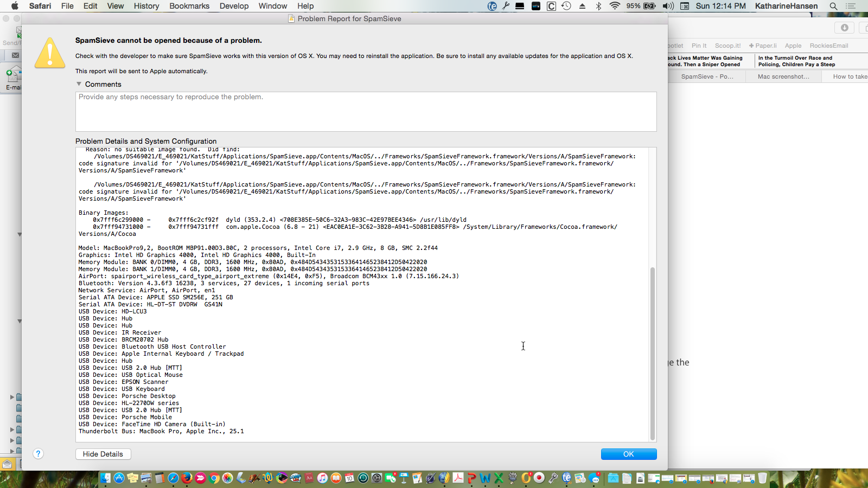Launch the App Store from the Dock

click(x=119, y=478)
